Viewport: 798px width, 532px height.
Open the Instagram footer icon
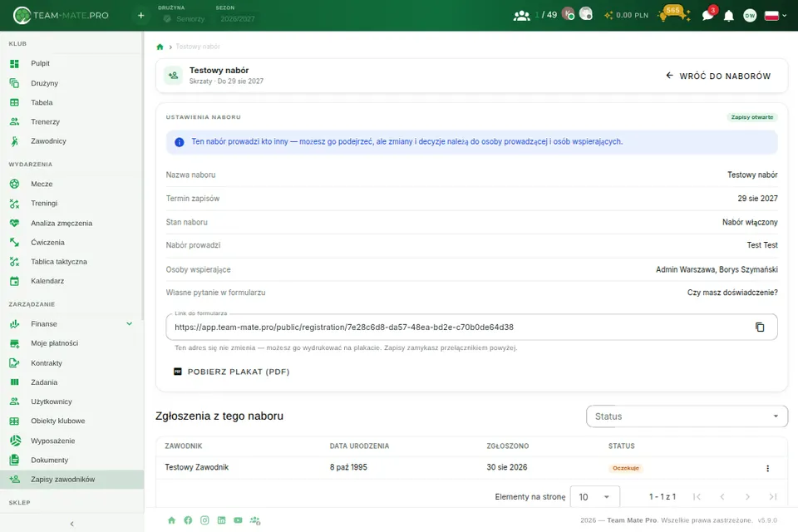[204, 520]
